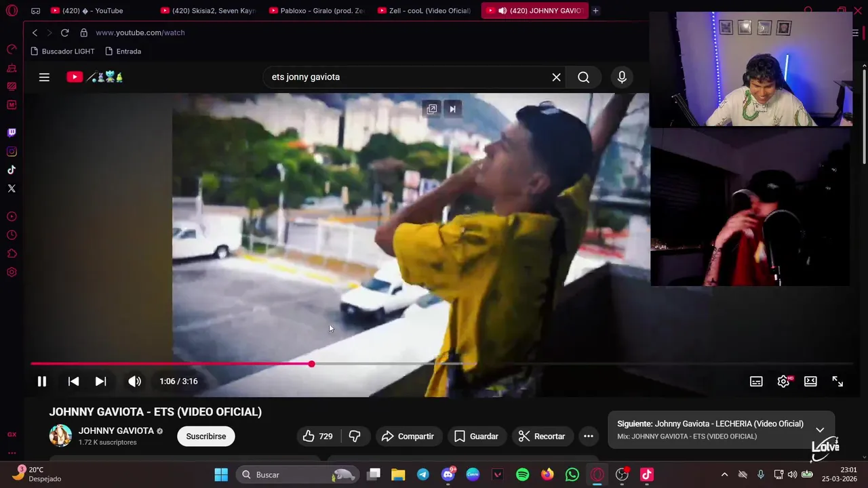Open JOHNNY GAVIOTA channel name link

pos(116,431)
